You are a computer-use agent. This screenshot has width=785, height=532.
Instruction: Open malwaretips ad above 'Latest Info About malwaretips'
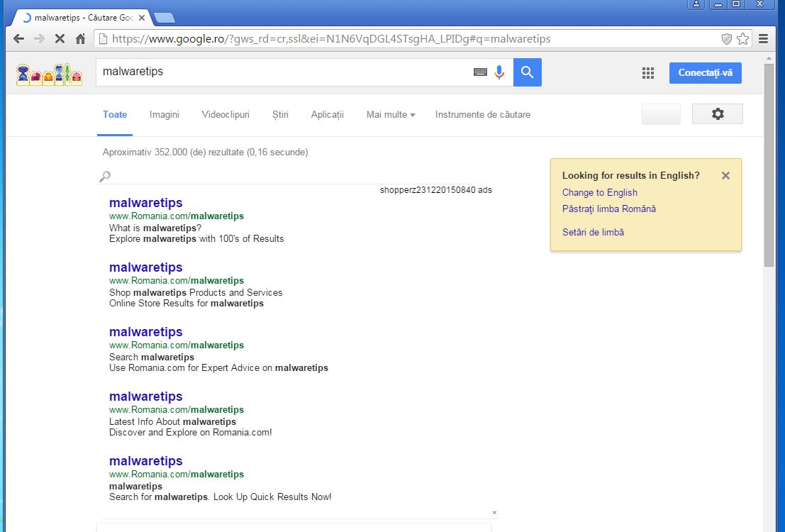(145, 397)
